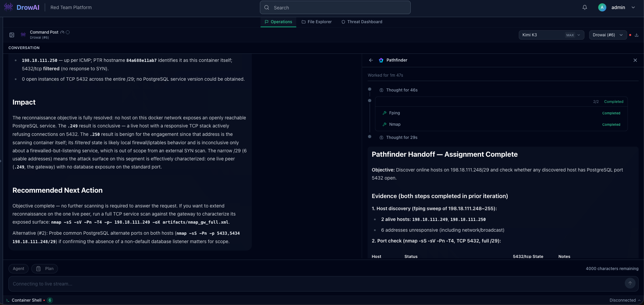Click the clipboard icon in Plan button

pos(38,269)
